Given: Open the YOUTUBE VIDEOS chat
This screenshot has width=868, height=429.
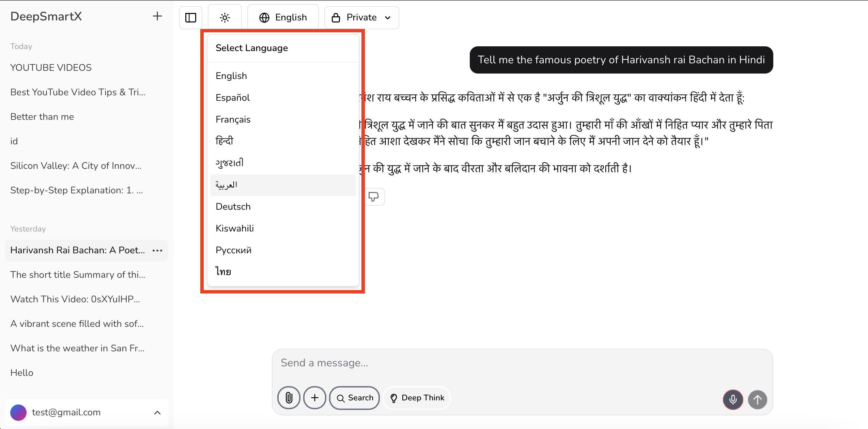Looking at the screenshot, I should pos(51,67).
